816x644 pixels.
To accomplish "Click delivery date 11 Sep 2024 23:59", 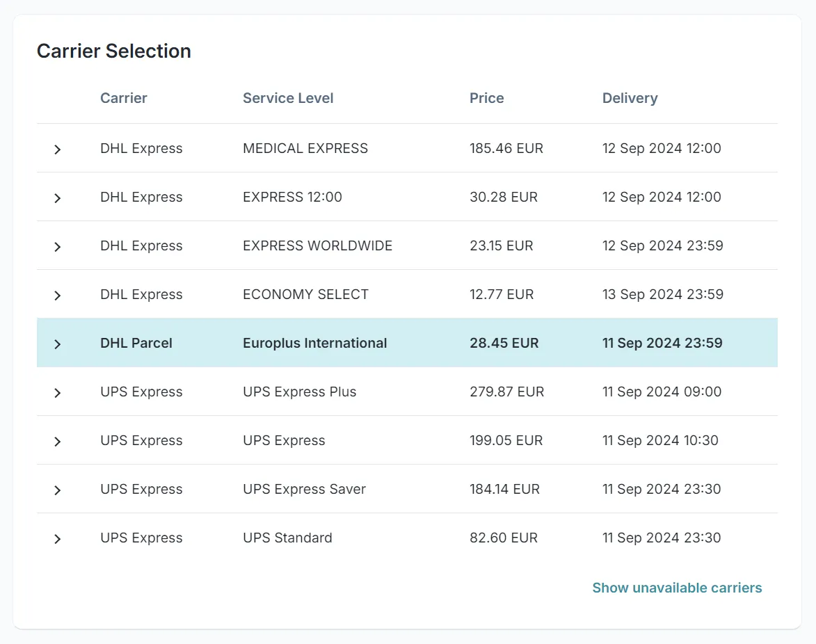I will [662, 343].
